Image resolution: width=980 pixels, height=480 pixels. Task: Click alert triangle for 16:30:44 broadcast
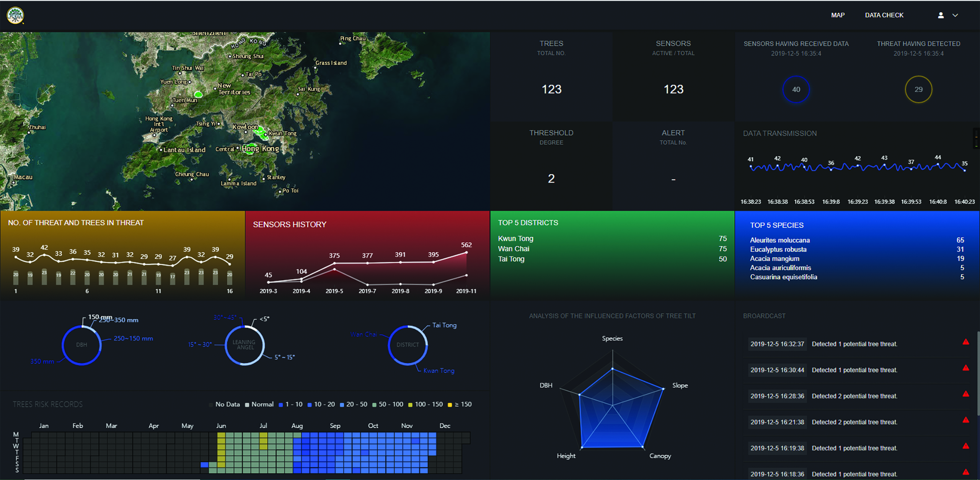pos(966,368)
